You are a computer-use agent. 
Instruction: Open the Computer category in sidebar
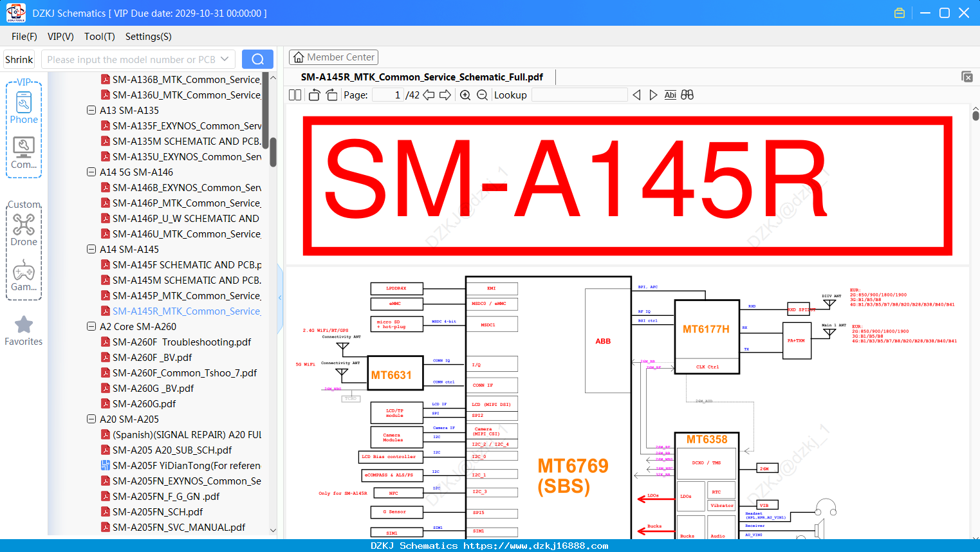coord(24,153)
